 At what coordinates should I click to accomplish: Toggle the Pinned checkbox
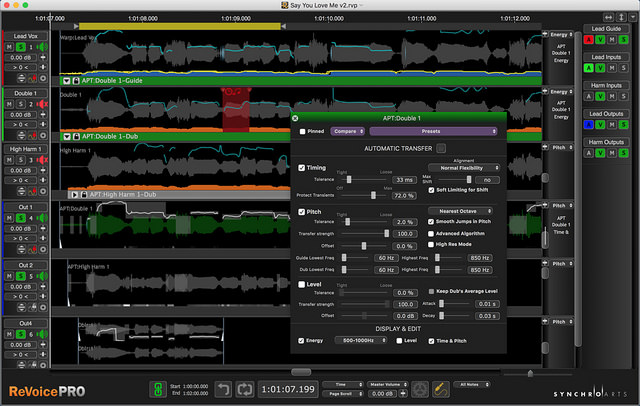tap(302, 131)
